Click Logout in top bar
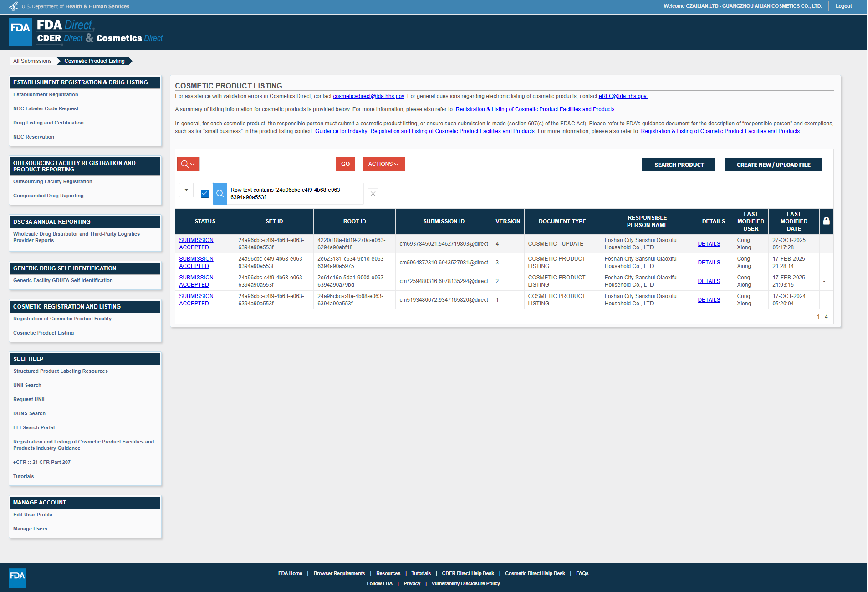 click(x=843, y=6)
